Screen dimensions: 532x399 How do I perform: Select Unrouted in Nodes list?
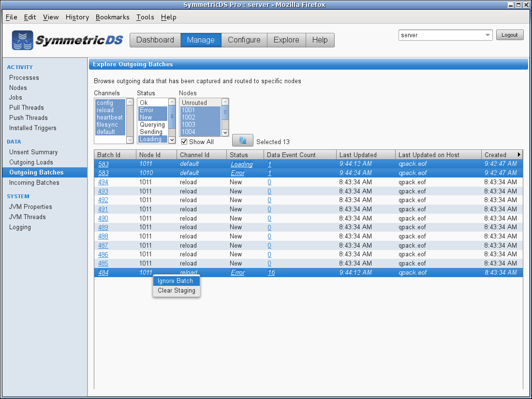[194, 103]
